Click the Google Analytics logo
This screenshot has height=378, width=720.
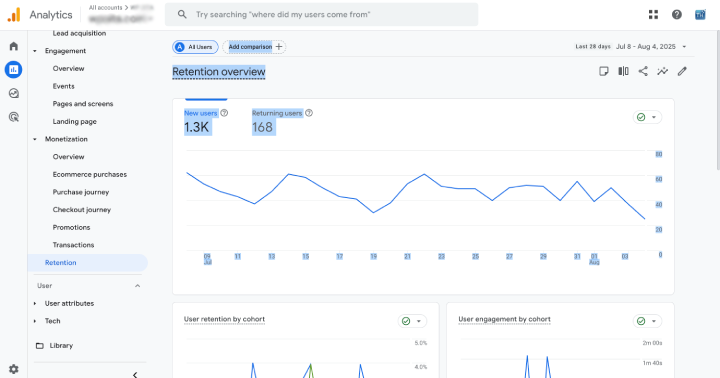click(14, 15)
